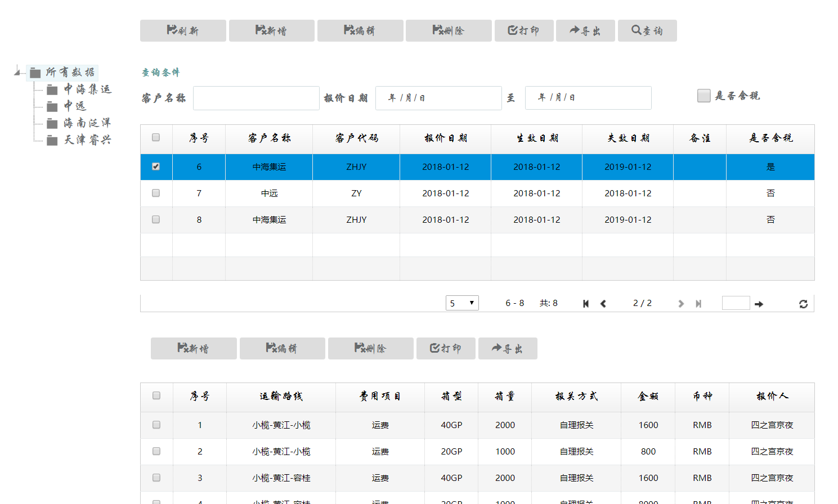
Task: Sort by 报价日期 column header
Action: click(446, 138)
